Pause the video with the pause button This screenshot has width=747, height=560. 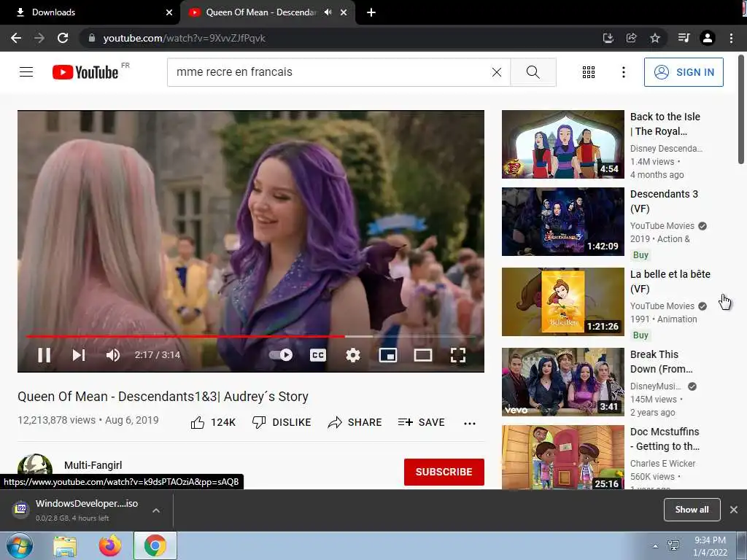click(x=44, y=355)
